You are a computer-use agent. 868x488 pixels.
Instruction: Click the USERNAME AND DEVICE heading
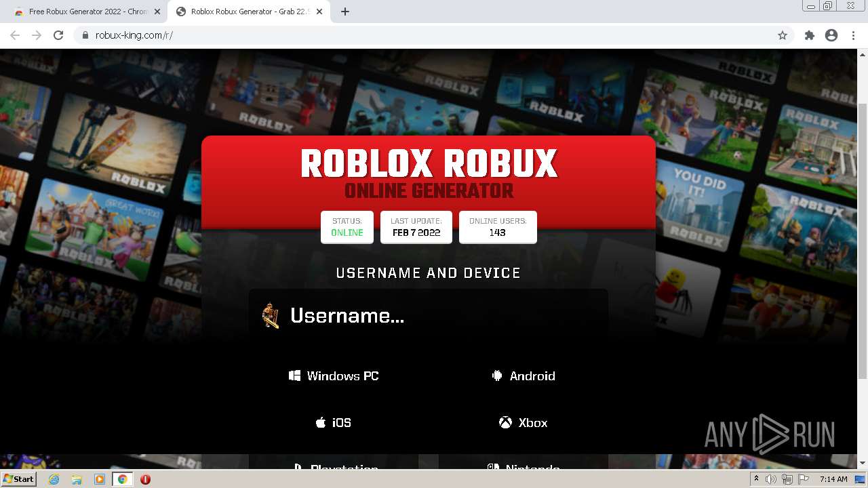pos(429,273)
